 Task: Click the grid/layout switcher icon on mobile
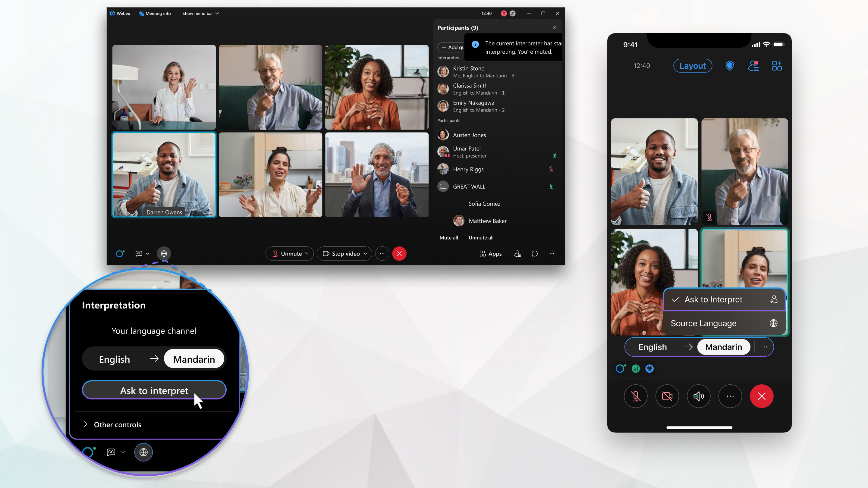pos(777,66)
